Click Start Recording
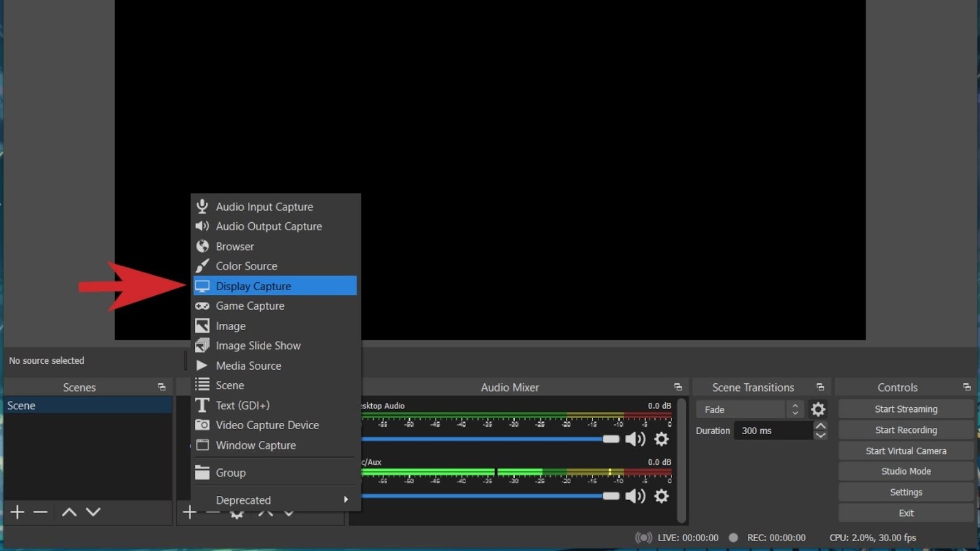Image resolution: width=980 pixels, height=551 pixels. 906,430
